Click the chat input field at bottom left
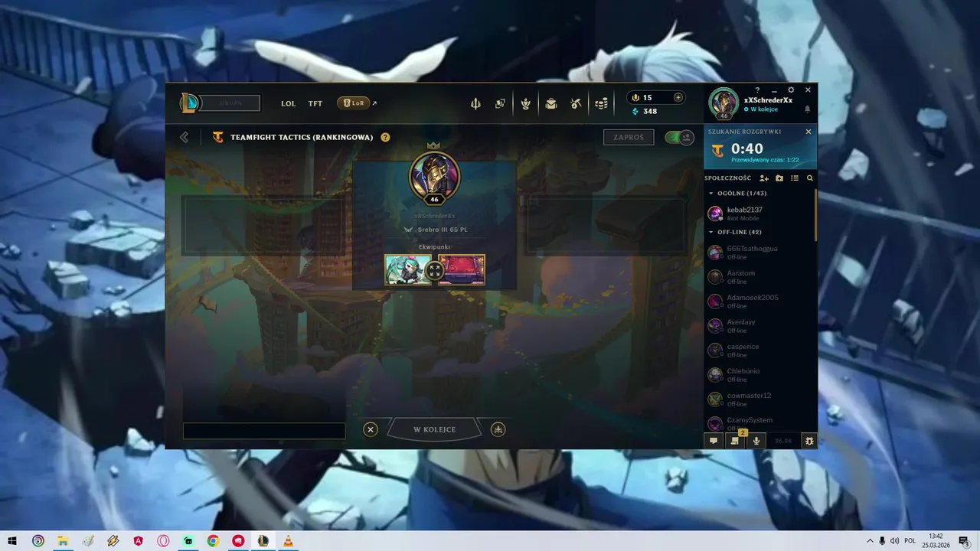Screen dimensions: 980x551 [x=264, y=431]
